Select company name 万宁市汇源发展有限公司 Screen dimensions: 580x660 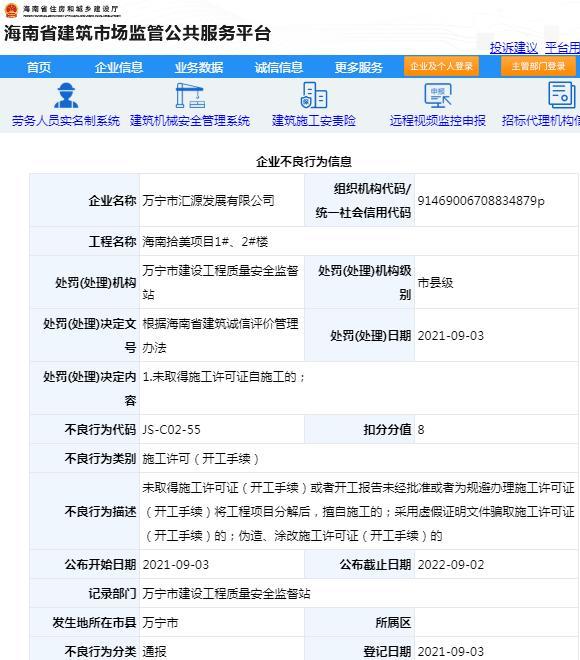click(x=208, y=200)
